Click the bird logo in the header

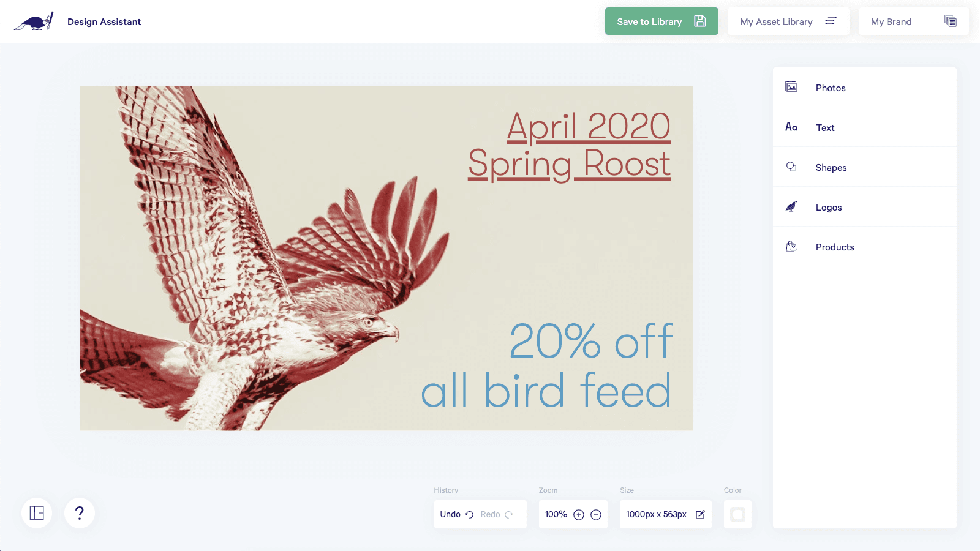pyautogui.click(x=34, y=22)
